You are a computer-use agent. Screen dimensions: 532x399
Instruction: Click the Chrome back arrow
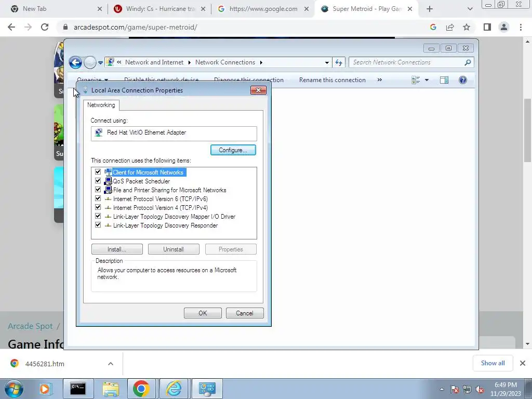11,27
